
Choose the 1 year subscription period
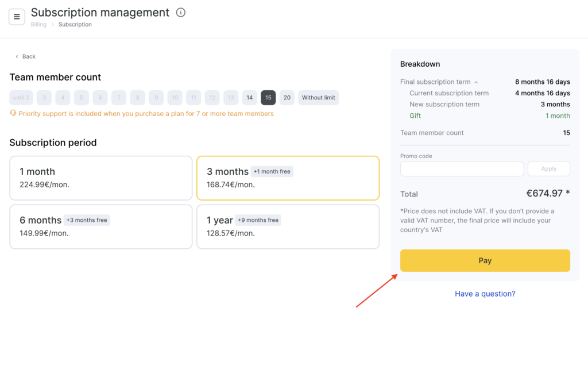[x=288, y=226]
